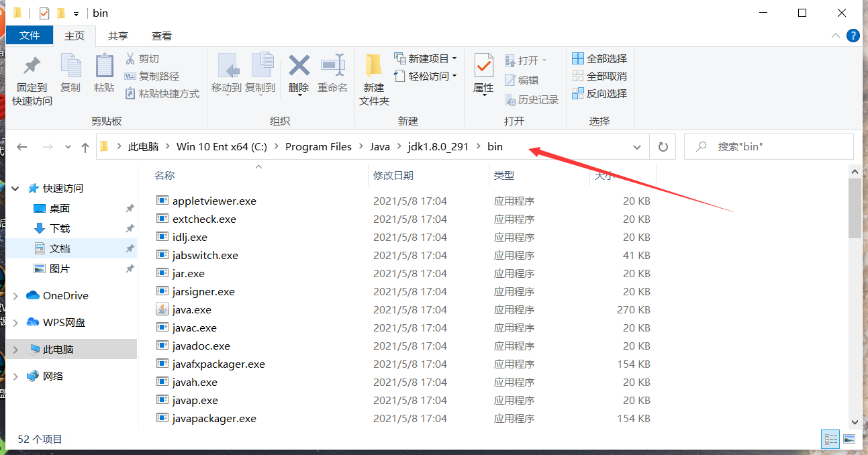
Task: Click the Refresh button beside address bar
Action: 663,147
